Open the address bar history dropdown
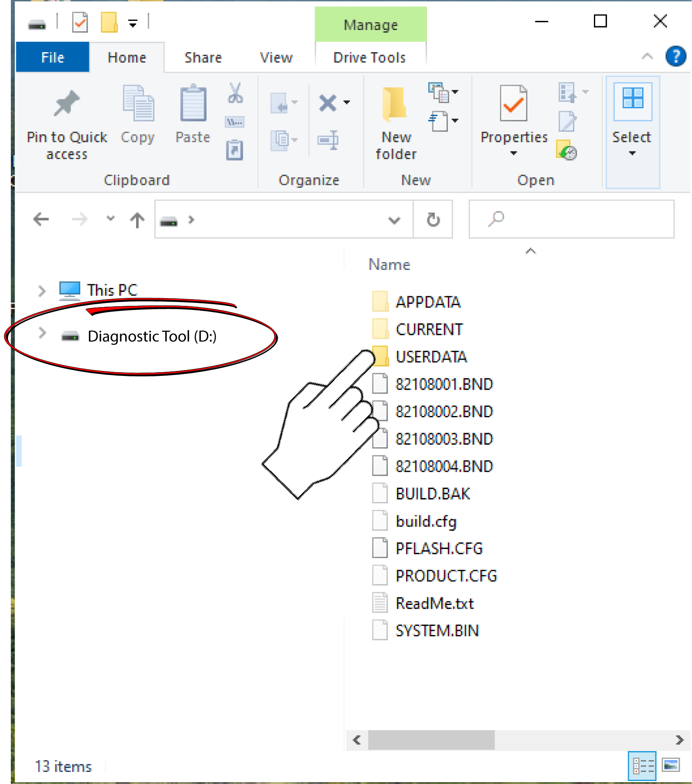 click(x=394, y=220)
